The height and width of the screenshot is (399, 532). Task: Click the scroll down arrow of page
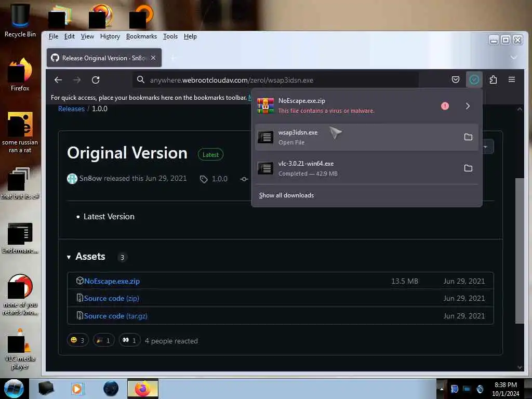point(520,367)
